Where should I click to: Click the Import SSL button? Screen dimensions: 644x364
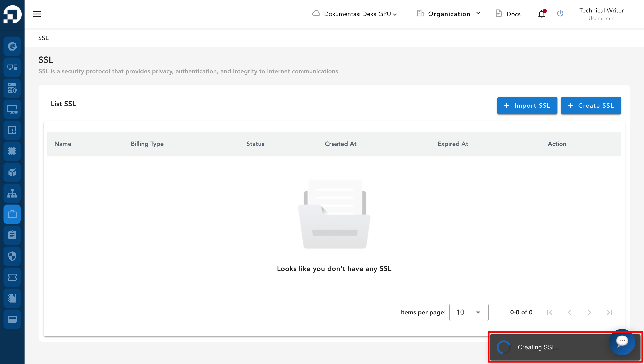click(x=527, y=105)
